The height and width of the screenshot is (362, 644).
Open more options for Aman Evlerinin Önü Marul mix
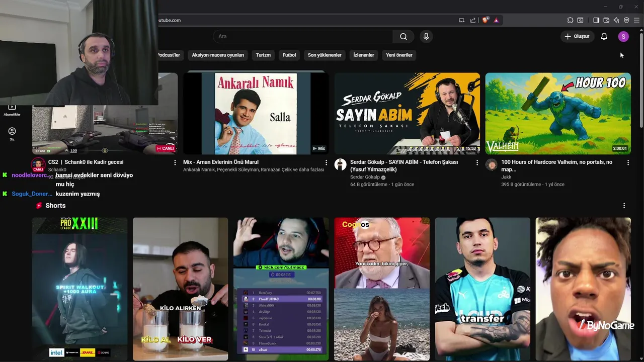pos(326,162)
